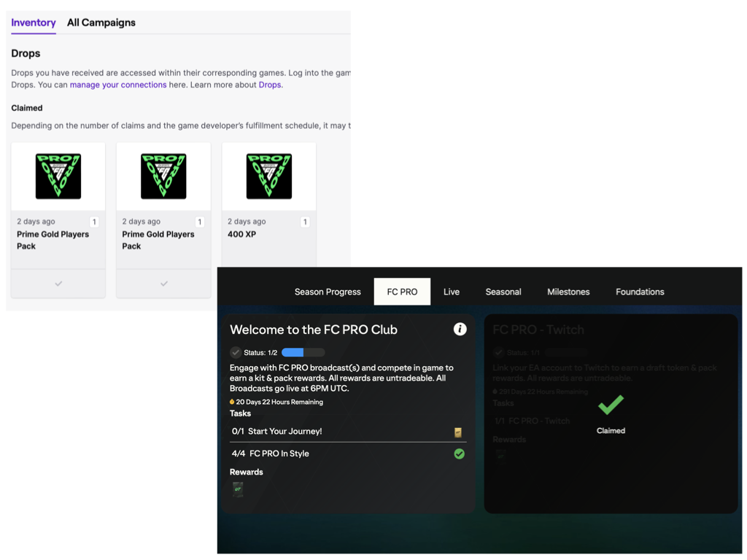Click the Status 1/2 progress bar

pos(303,352)
